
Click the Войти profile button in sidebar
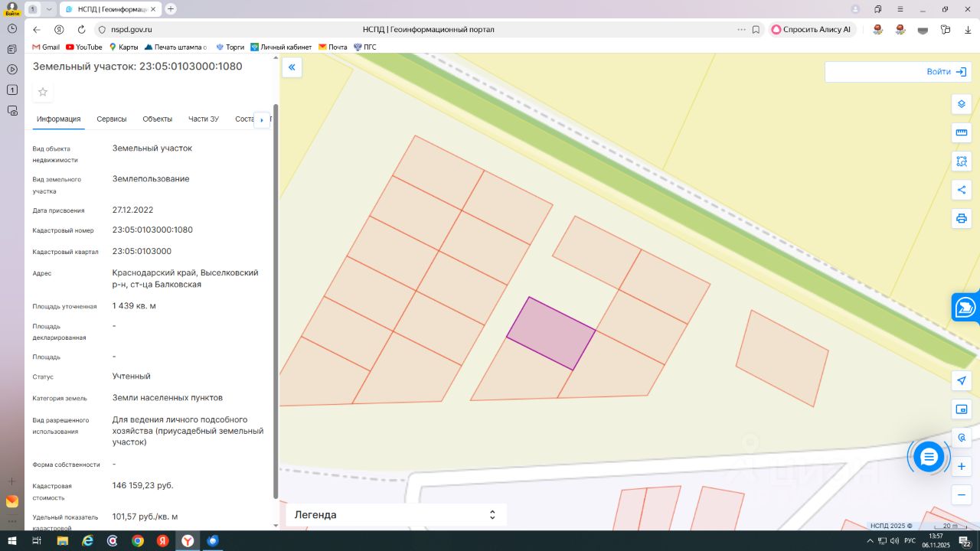tap(12, 9)
